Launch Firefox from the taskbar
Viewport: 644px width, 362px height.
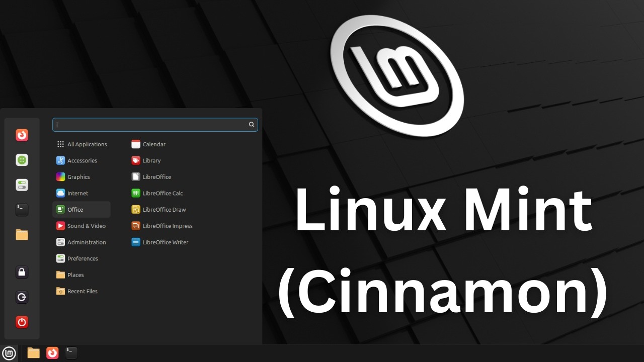click(52, 353)
